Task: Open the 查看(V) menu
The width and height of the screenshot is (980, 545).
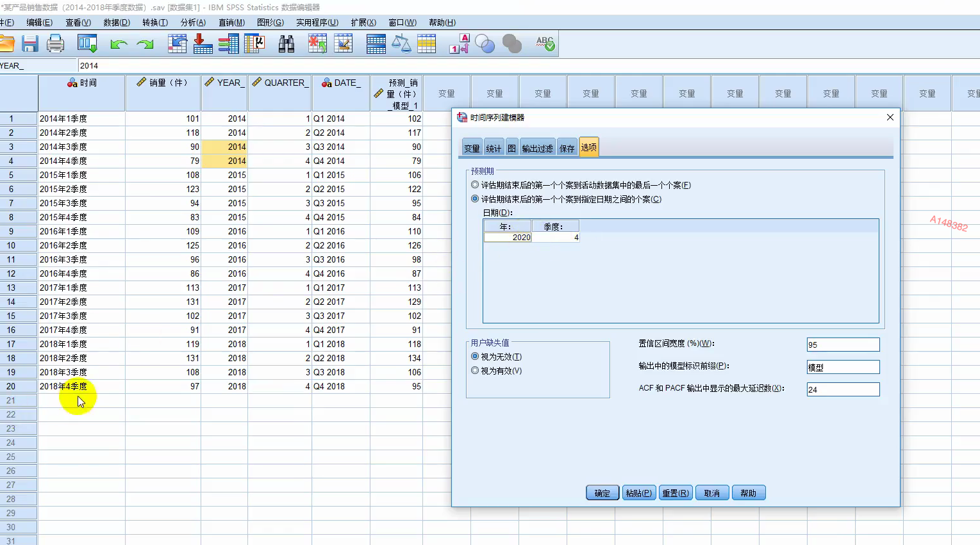Action: pyautogui.click(x=78, y=22)
